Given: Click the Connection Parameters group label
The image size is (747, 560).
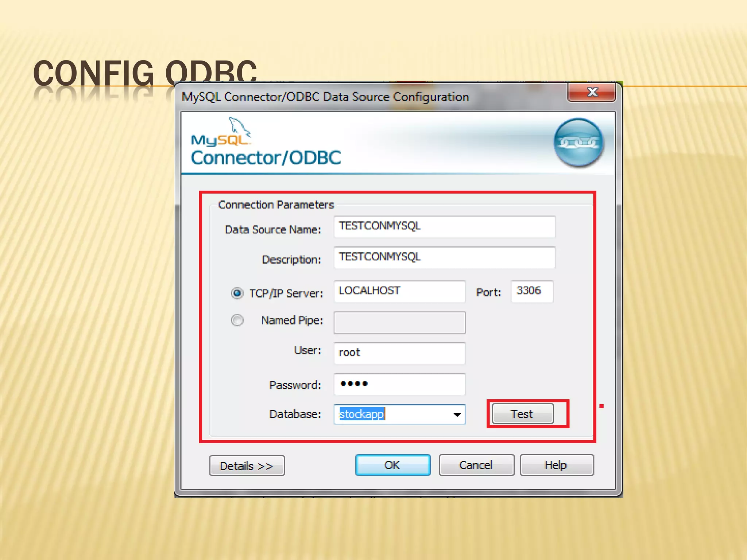Looking at the screenshot, I should [x=276, y=205].
